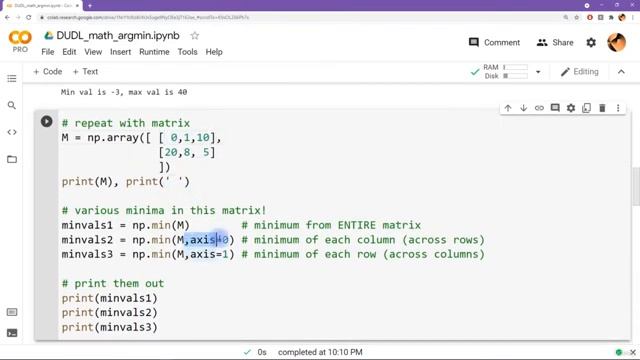Open Editing mode dropdown
The height and width of the screenshot is (360, 640).
[580, 72]
